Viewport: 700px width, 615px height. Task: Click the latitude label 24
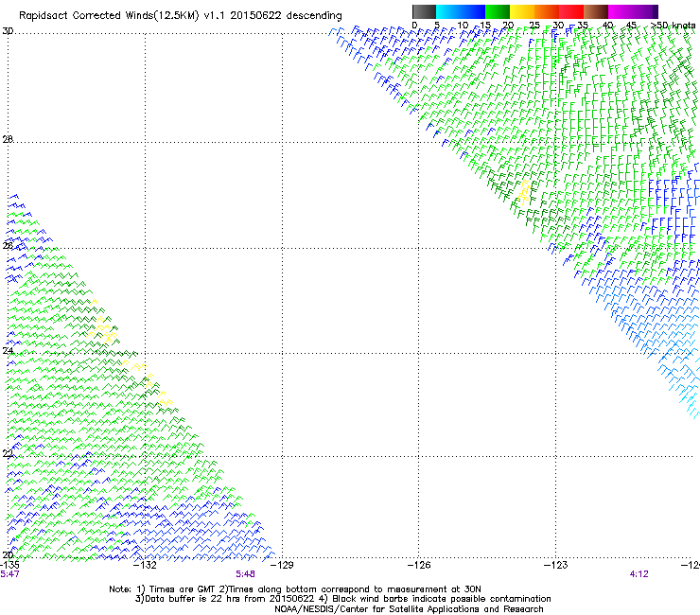[x=8, y=351]
